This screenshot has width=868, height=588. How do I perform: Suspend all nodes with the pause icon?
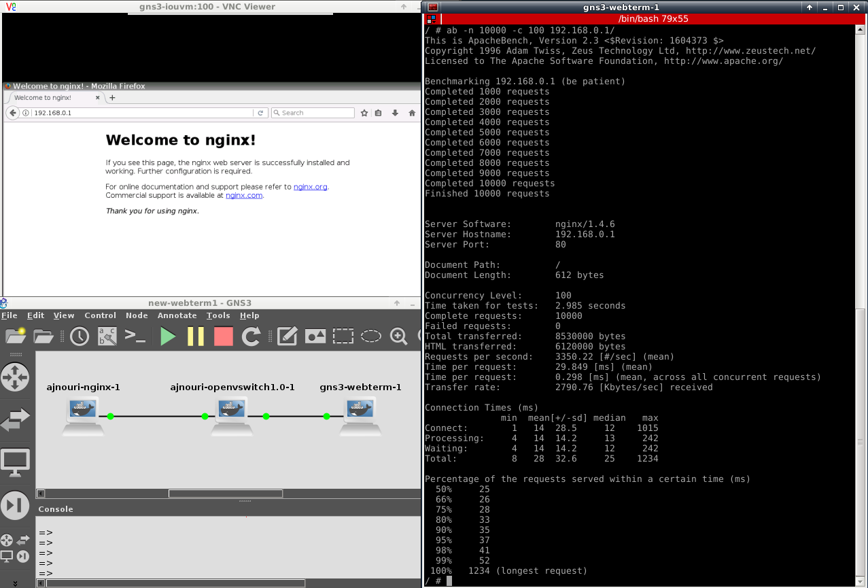196,336
